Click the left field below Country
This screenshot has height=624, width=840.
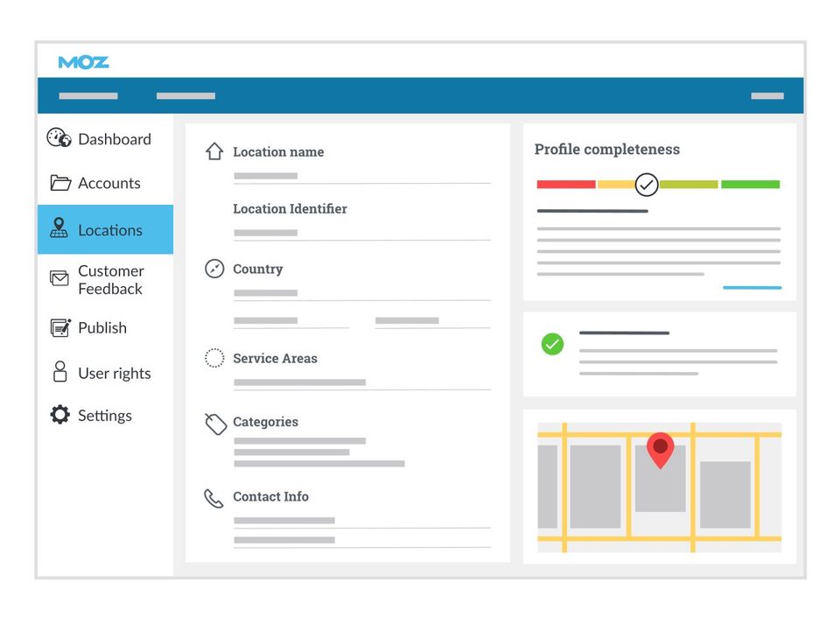point(291,321)
